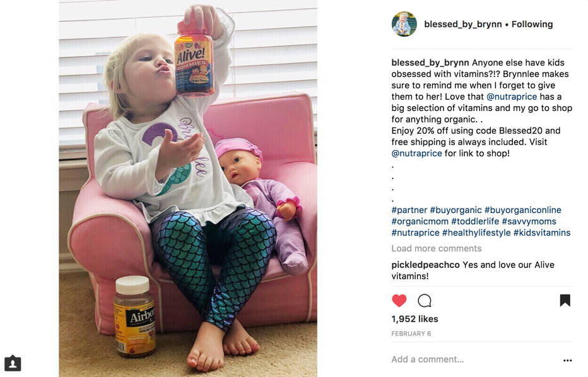
Task: Open the blessed_by_brynn profile avatar
Action: [404, 24]
